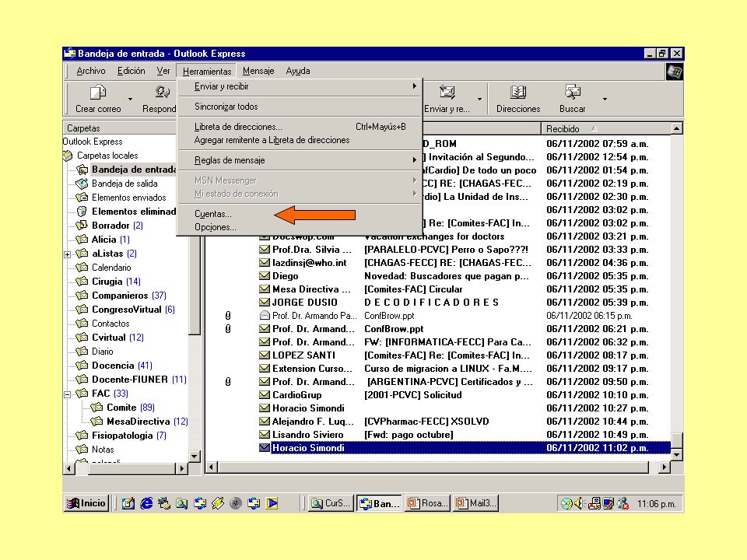
Task: Click the Buscar toolbar button
Action: [572, 99]
